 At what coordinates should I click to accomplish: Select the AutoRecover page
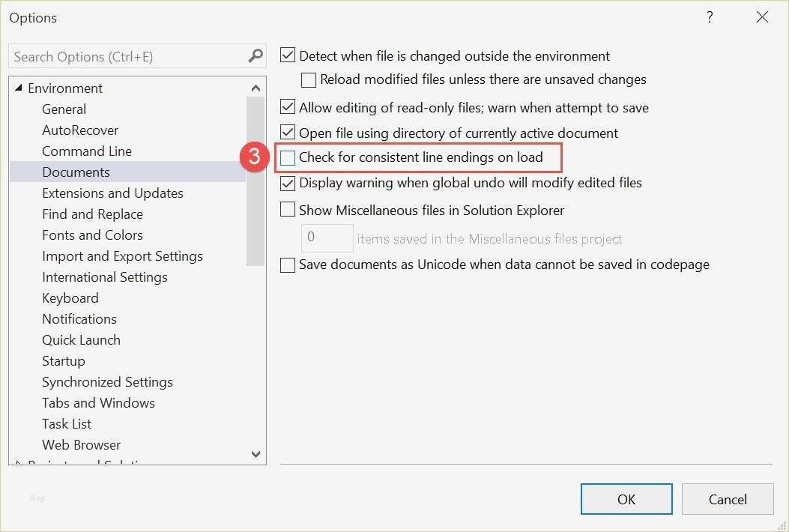(80, 130)
